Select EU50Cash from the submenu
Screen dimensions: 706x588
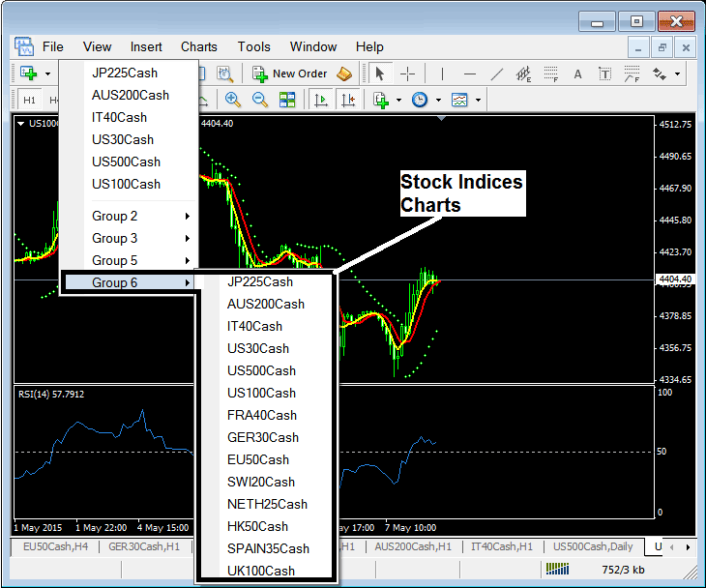(267, 459)
